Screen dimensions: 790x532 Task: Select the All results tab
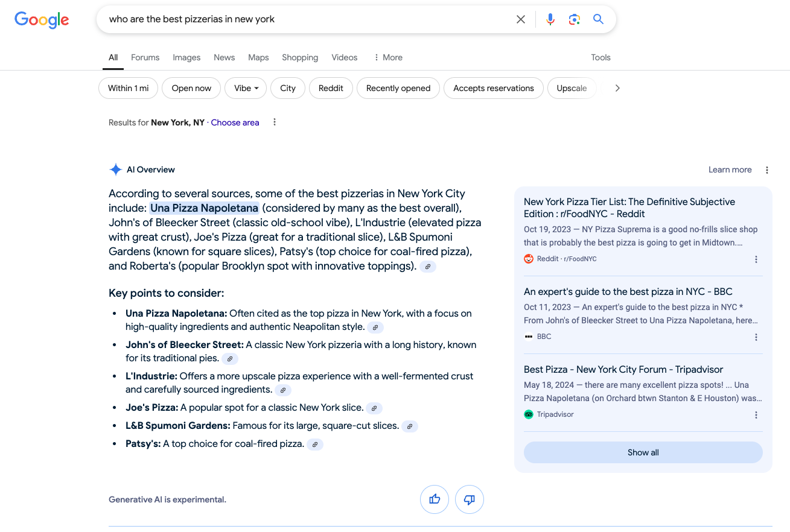113,57
